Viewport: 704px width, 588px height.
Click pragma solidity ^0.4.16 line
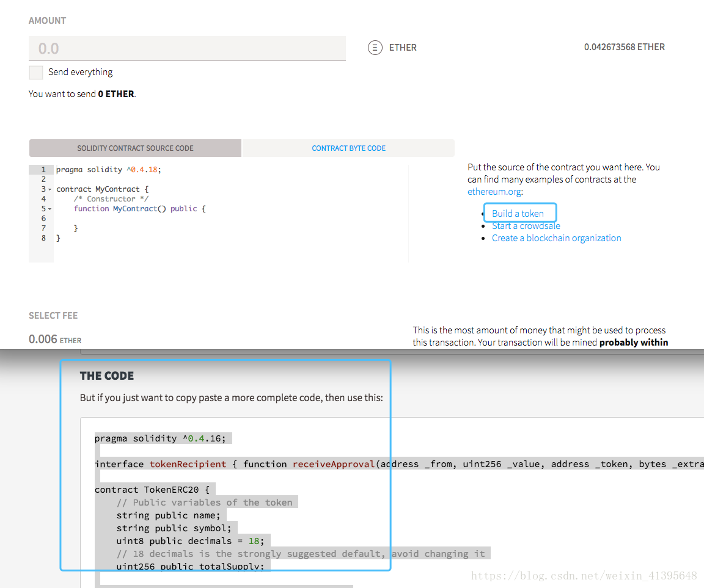160,438
